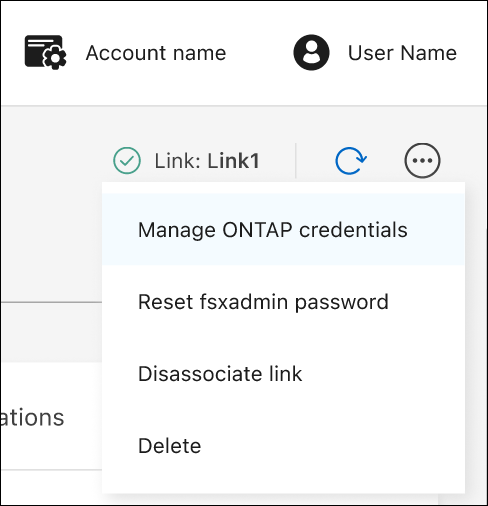The height and width of the screenshot is (506, 488).
Task: Open the User Name menu
Action: [402, 53]
